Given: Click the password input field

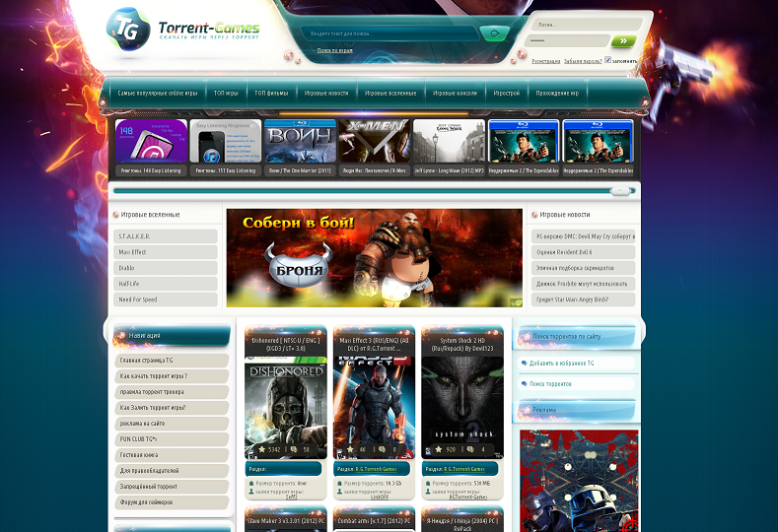Looking at the screenshot, I should tap(567, 40).
